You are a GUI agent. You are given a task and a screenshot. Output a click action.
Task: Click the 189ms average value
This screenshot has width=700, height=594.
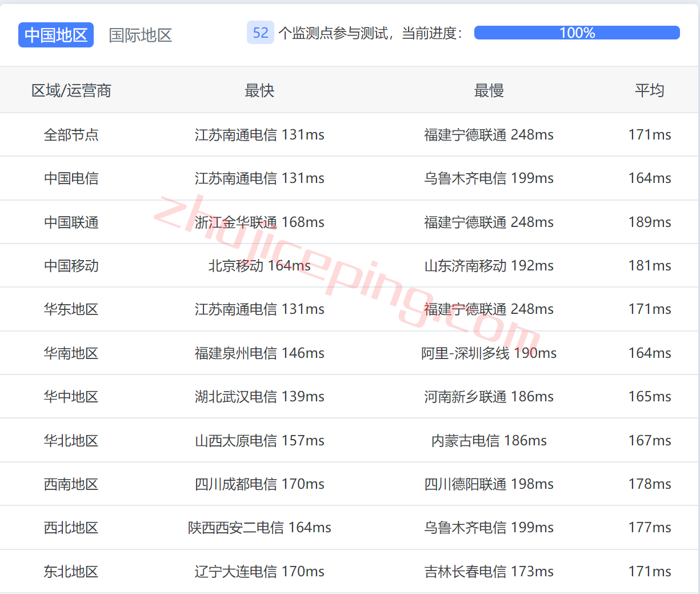coord(650,222)
